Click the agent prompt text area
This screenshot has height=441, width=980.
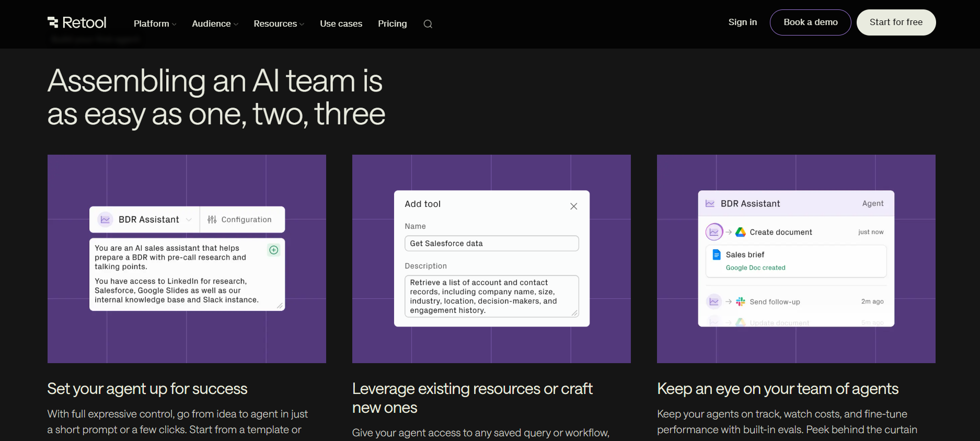(x=187, y=274)
